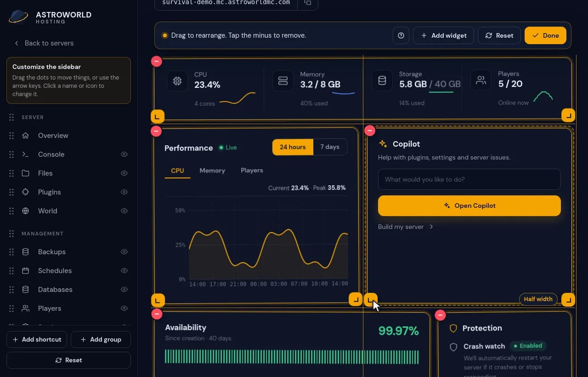Click the copy server address icon

point(308,3)
